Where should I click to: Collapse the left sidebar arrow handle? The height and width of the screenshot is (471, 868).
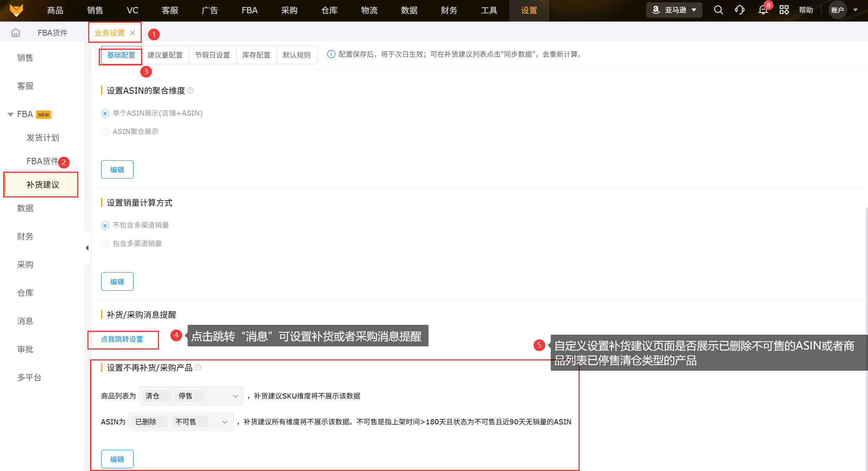(87, 248)
